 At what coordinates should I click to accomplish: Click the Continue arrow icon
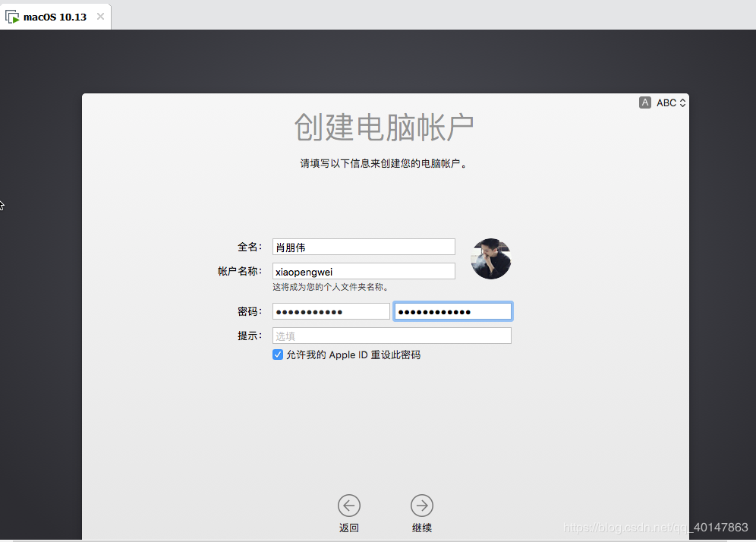pos(422,505)
